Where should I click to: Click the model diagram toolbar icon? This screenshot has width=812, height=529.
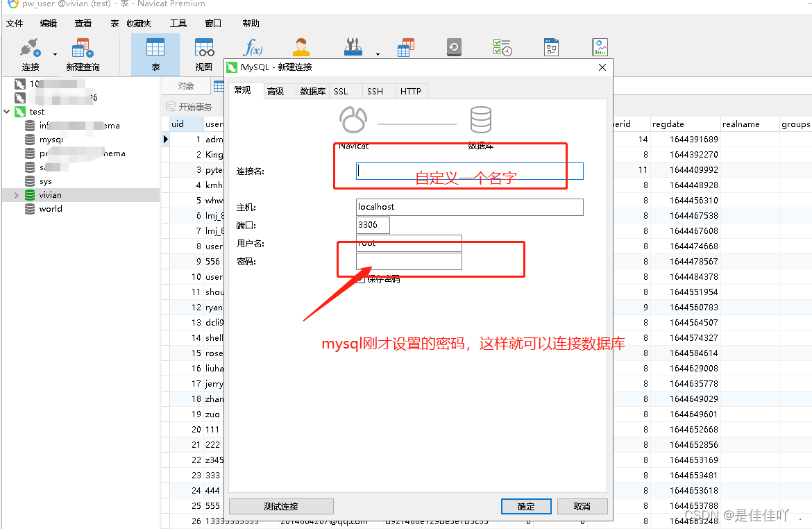point(552,47)
